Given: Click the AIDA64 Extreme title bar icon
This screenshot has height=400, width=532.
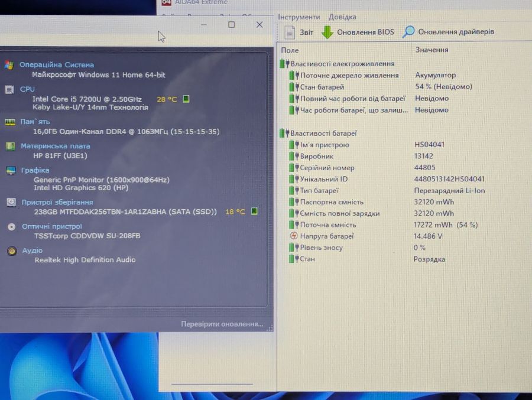Looking at the screenshot, I should 166,2.
